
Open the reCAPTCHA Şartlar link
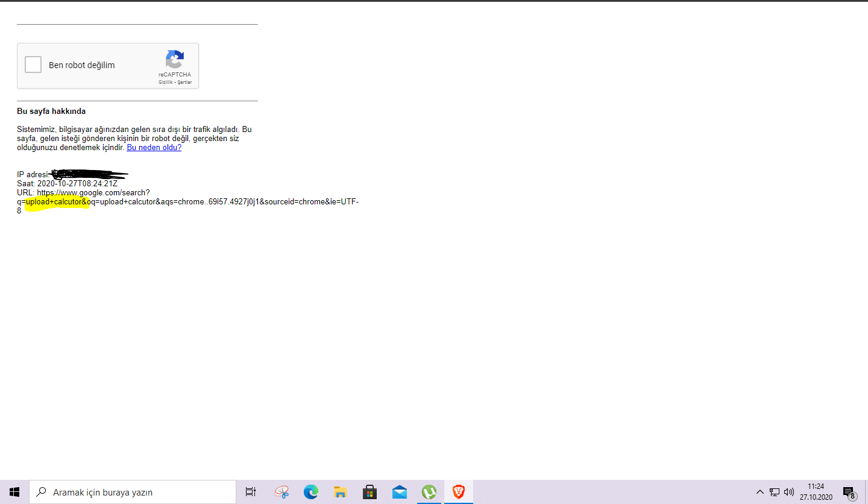184,82
